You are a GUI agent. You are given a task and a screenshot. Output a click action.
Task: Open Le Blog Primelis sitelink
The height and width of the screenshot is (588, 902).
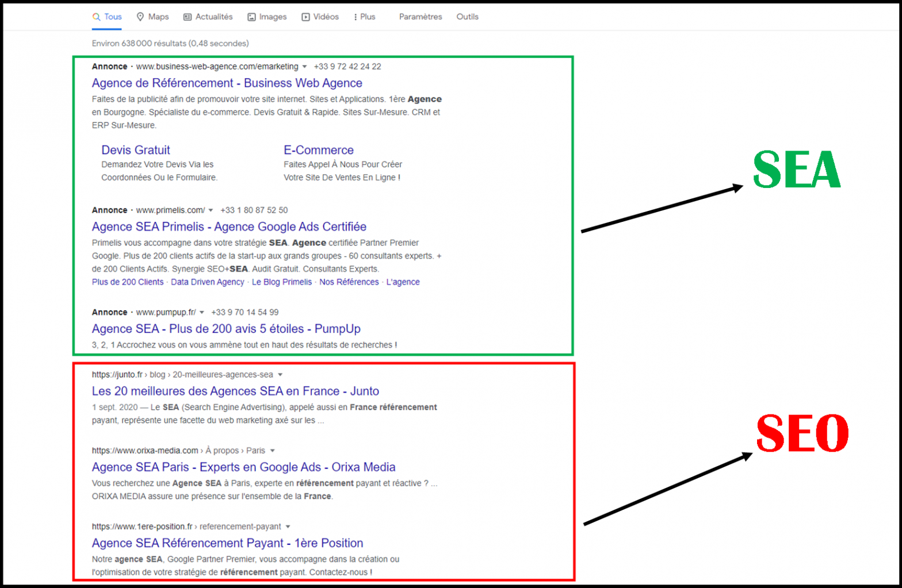[282, 282]
